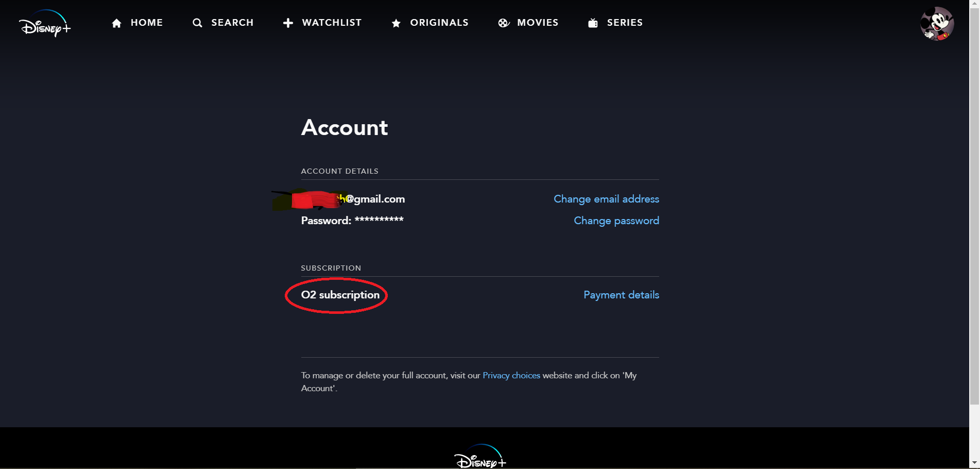Click the scrollbar down arrow
This screenshot has width=980, height=469.
(x=974, y=463)
